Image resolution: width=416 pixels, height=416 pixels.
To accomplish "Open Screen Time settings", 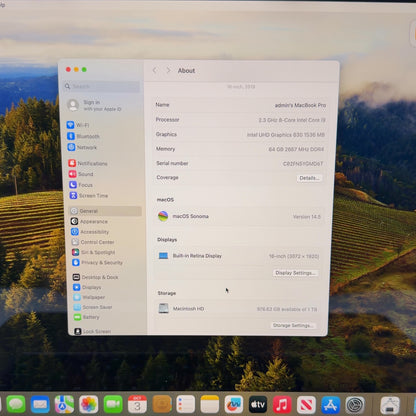I will (x=89, y=195).
